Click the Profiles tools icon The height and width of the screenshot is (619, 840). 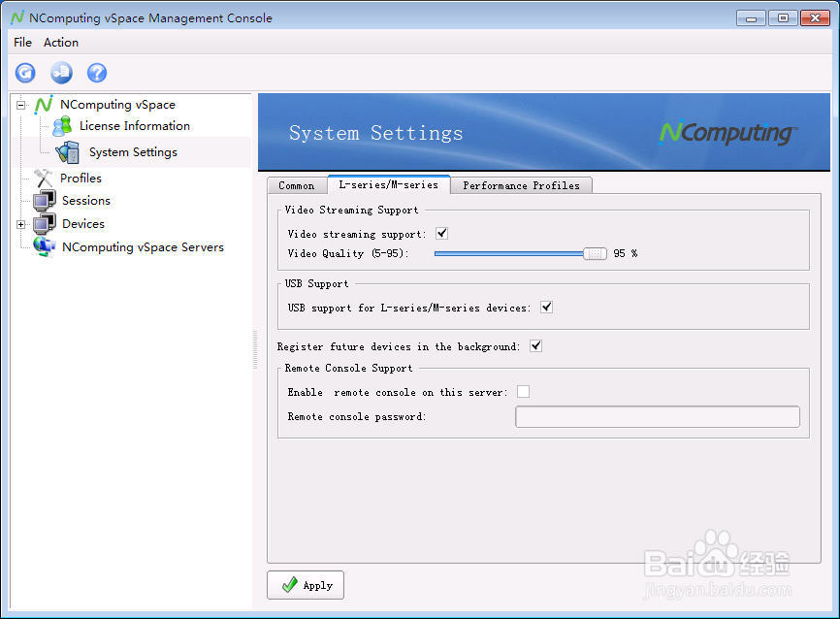click(x=43, y=178)
